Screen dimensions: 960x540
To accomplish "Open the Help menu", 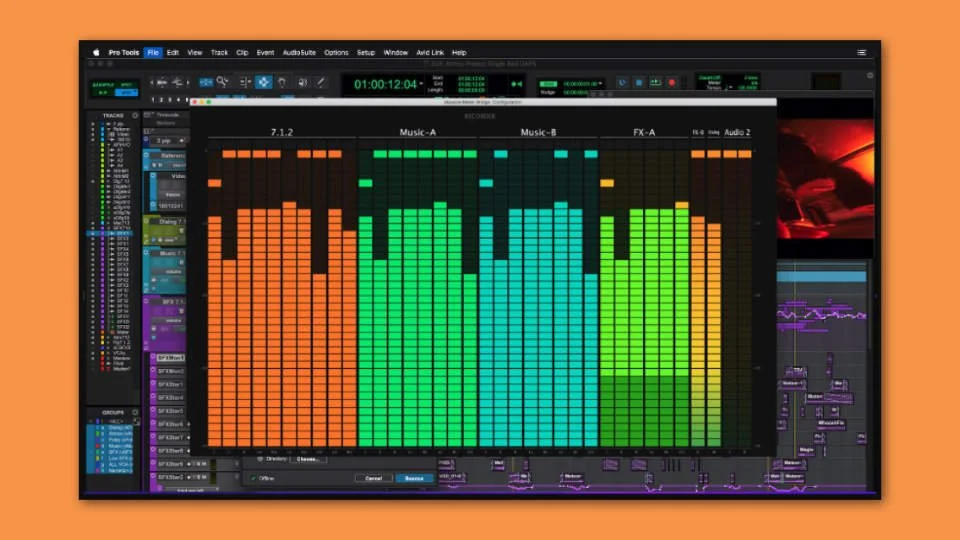I will pyautogui.click(x=459, y=53).
